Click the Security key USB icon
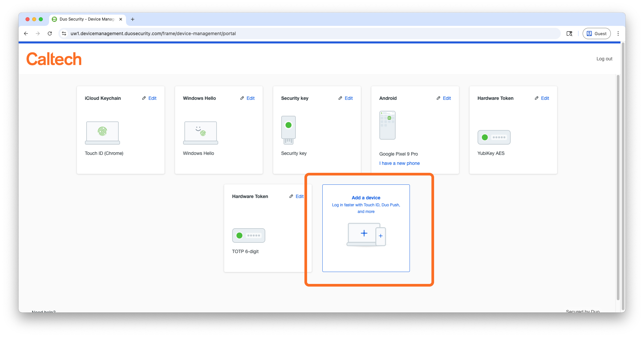The image size is (644, 337). (288, 130)
